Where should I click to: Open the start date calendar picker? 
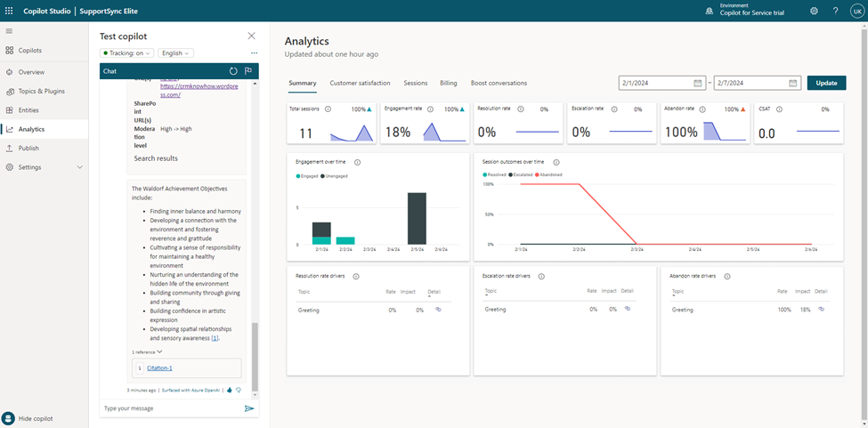pos(697,83)
